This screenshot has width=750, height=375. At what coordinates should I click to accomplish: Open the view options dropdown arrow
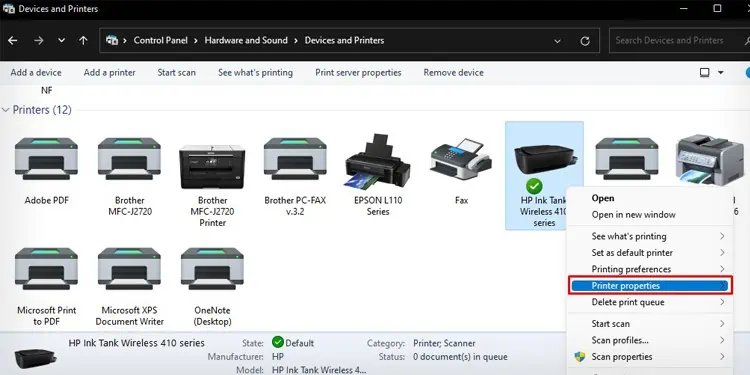coord(721,73)
